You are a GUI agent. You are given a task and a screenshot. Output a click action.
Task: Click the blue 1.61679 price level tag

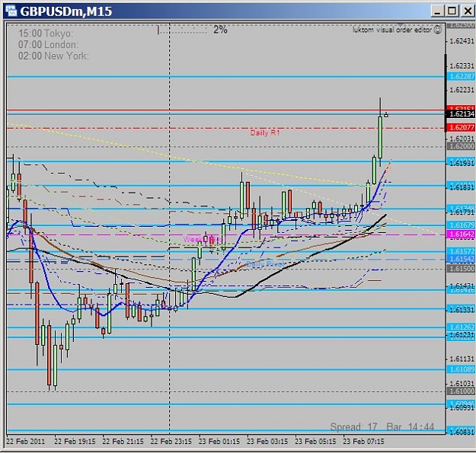click(461, 225)
